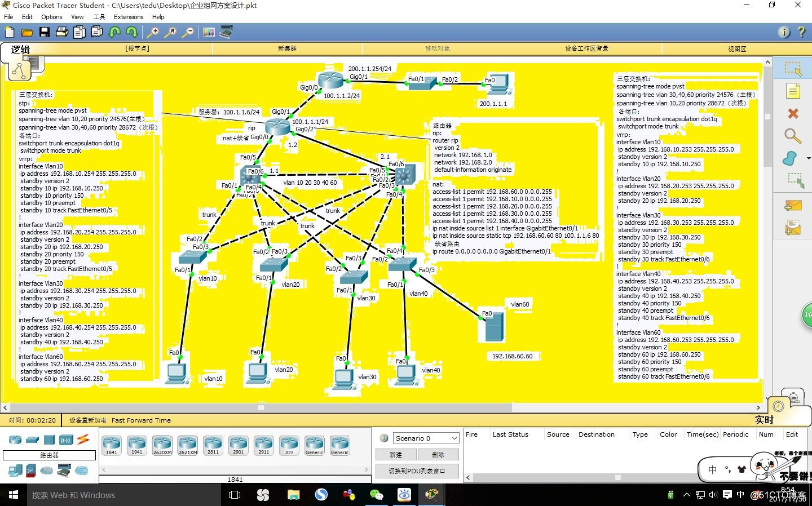
Task: Switch to the 实时 mode tab
Action: click(x=764, y=420)
